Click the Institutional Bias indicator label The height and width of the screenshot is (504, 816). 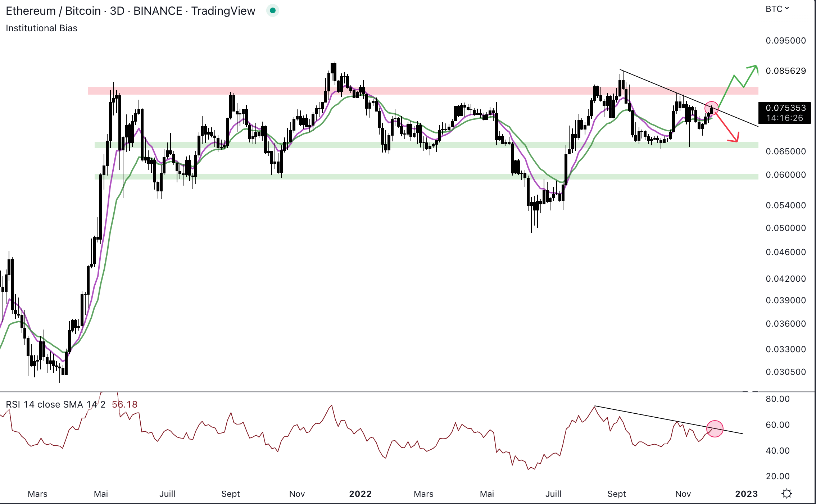(41, 28)
